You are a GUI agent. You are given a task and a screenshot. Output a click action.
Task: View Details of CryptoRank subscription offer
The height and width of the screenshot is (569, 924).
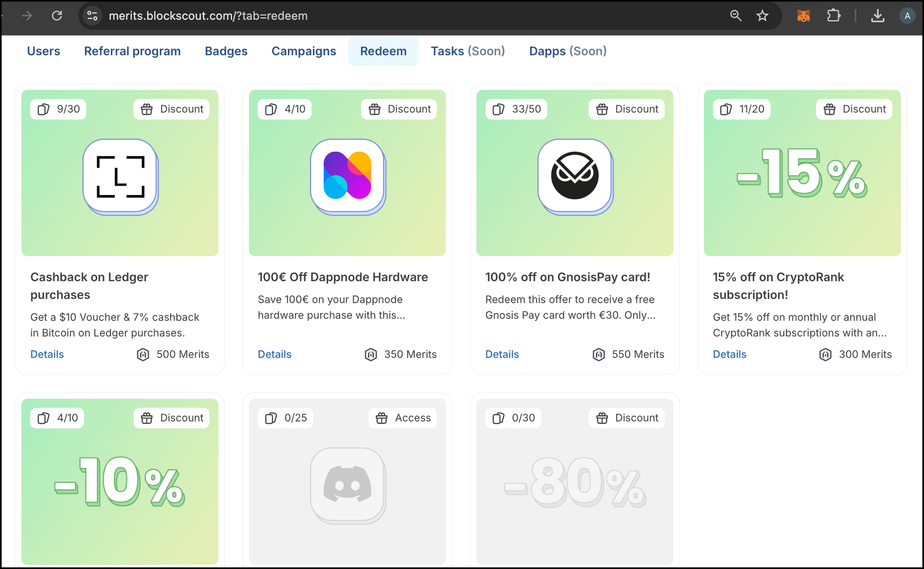(x=729, y=354)
